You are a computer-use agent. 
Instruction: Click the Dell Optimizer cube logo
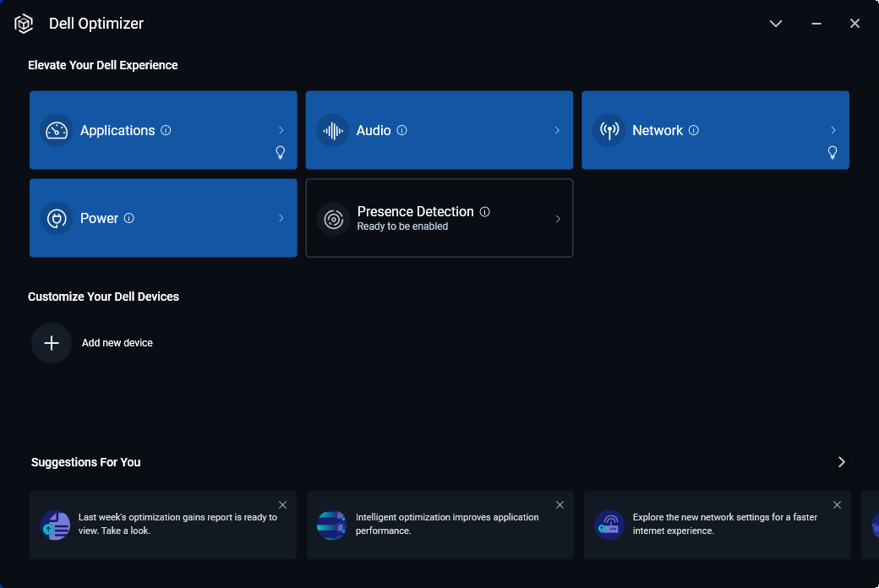[24, 24]
